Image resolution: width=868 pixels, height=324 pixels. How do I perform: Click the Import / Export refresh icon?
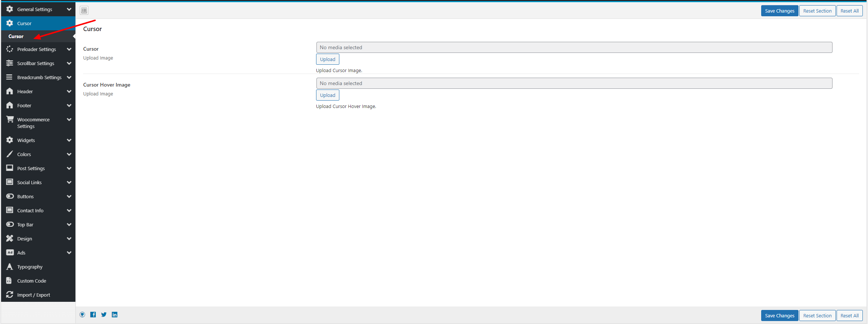(x=10, y=295)
